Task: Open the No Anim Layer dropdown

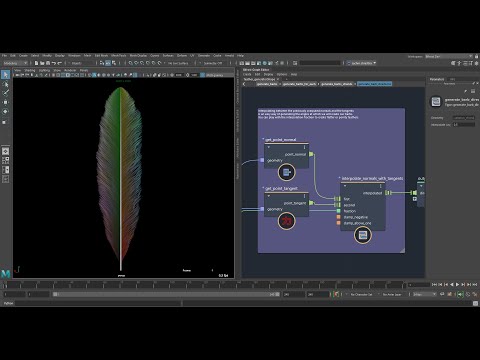Action: [x=393, y=294]
